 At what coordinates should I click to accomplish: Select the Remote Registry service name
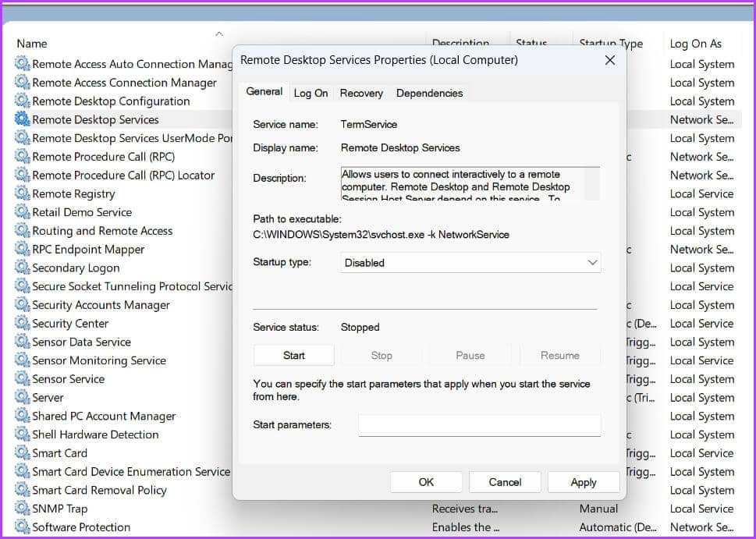pyautogui.click(x=73, y=193)
